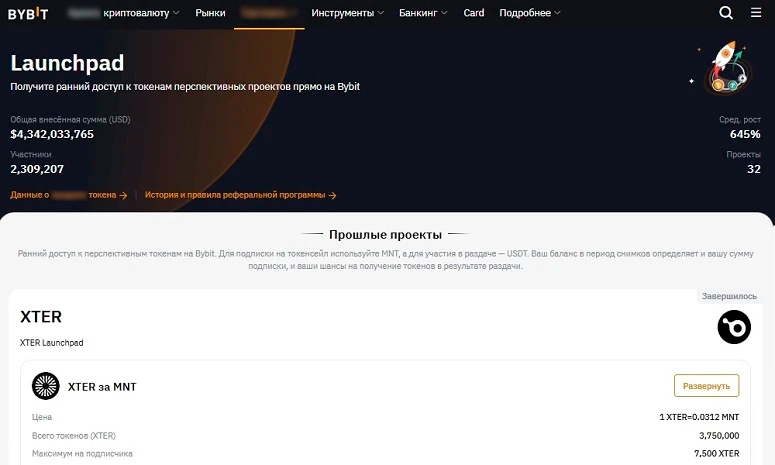
Task: Open История и правила реферальной программы link
Action: click(x=235, y=195)
